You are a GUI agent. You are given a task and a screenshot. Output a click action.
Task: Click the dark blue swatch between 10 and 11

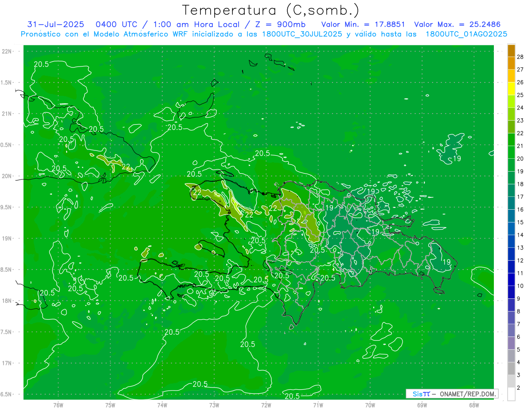[511, 279]
